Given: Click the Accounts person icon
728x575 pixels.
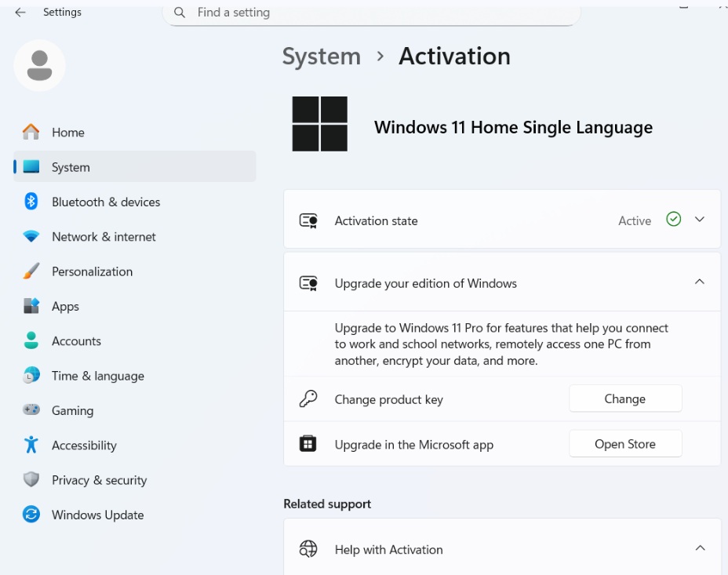Looking at the screenshot, I should coord(31,340).
